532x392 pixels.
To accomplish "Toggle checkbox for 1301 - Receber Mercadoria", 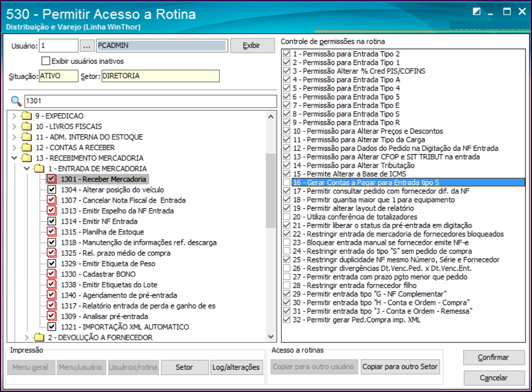I will pos(52,179).
